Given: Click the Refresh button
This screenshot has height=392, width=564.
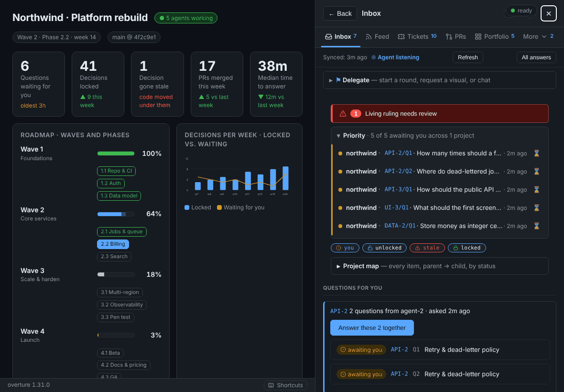Looking at the screenshot, I should point(467,57).
